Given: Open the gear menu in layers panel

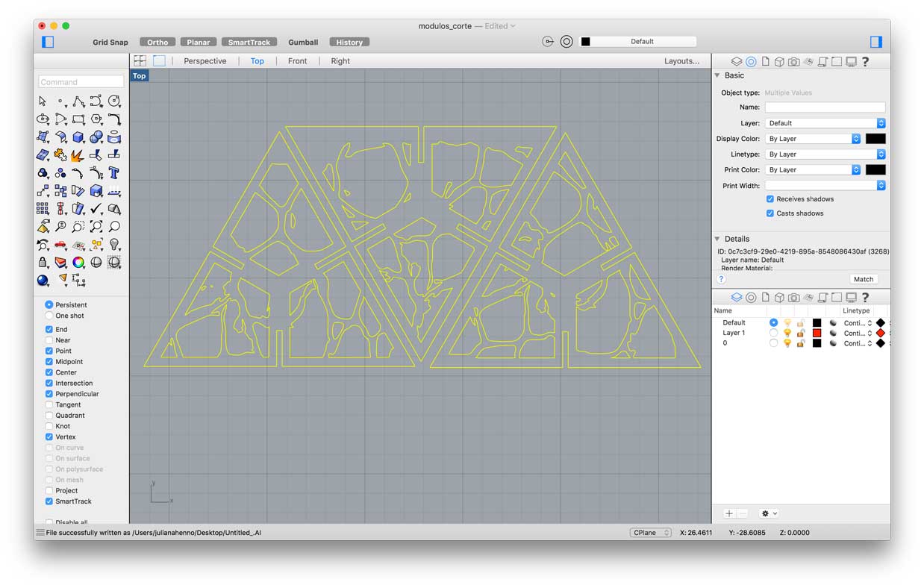Looking at the screenshot, I should [769, 513].
